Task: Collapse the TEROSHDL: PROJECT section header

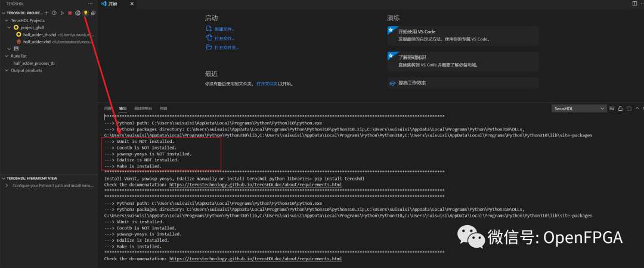Action: [23, 13]
